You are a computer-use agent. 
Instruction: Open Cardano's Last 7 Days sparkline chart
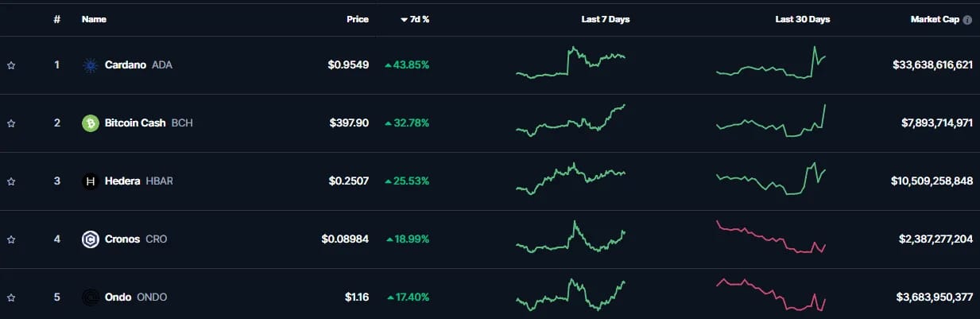point(571,63)
